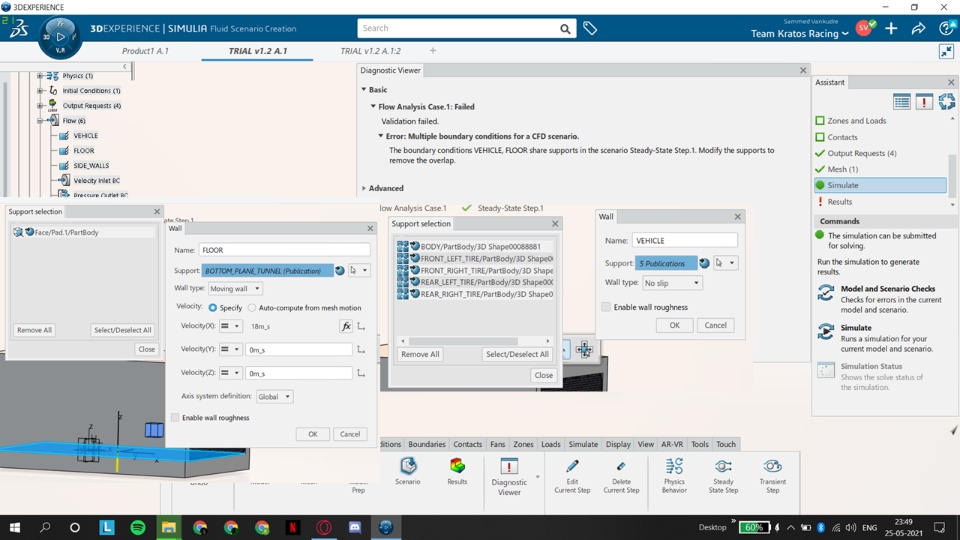Click the horizontal scrollbar in Support selection list
This screenshot has width=960, height=540.
coord(463,341)
